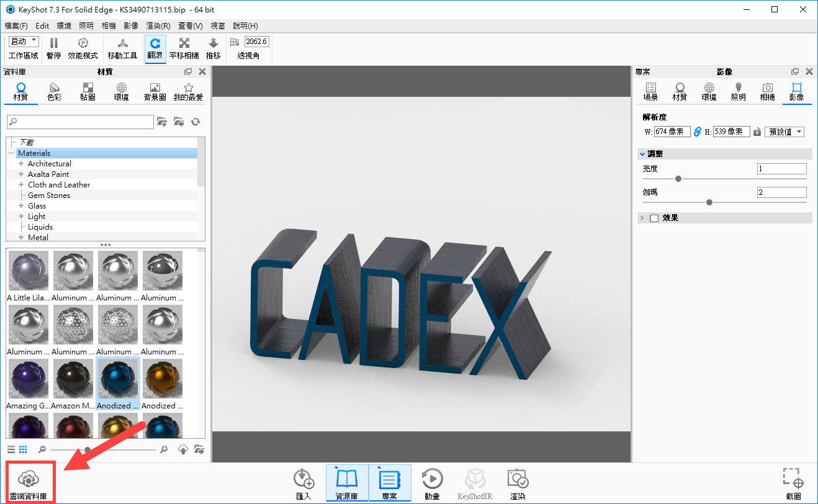Screen dimensions: 818x504
Task: Adjust the Gamma (伽瑪) slider
Action: click(709, 202)
